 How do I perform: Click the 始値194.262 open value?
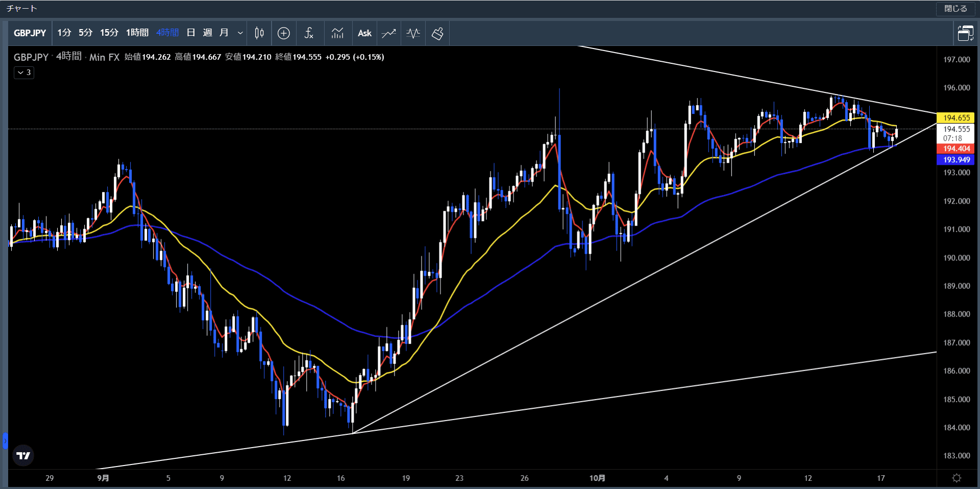148,57
